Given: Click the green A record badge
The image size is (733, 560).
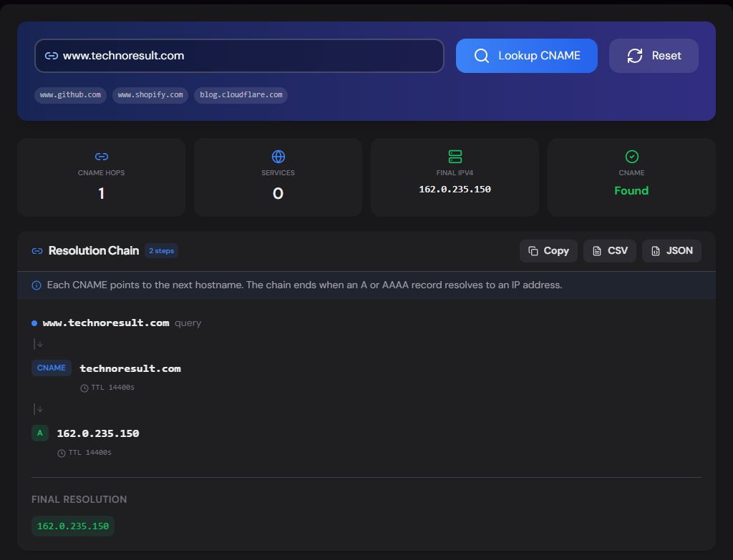Looking at the screenshot, I should click(40, 433).
